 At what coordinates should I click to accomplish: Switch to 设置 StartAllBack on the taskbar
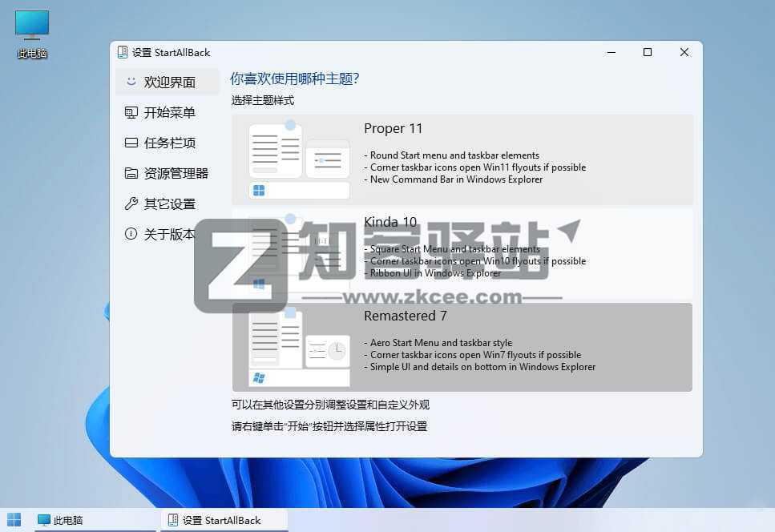pyautogui.click(x=224, y=520)
